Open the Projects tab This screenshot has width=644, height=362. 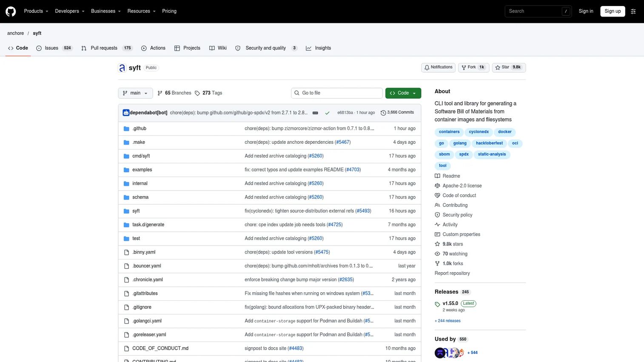pyautogui.click(x=187, y=48)
